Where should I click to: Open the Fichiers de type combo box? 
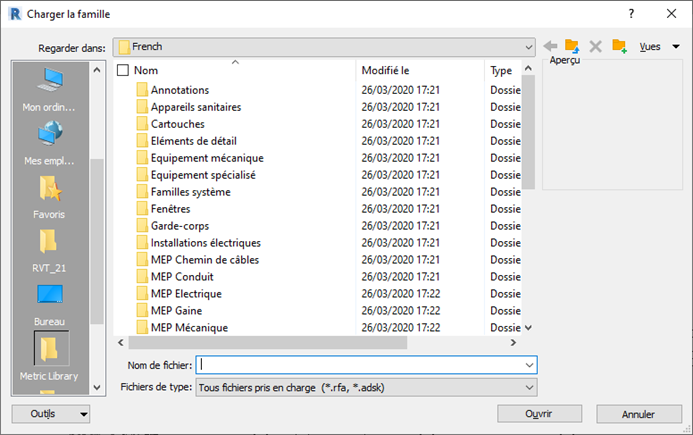tap(366, 388)
